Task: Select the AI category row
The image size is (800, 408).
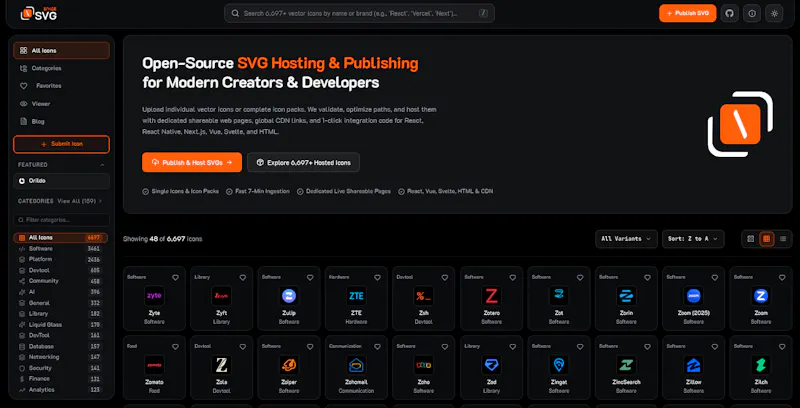Action: (60, 292)
